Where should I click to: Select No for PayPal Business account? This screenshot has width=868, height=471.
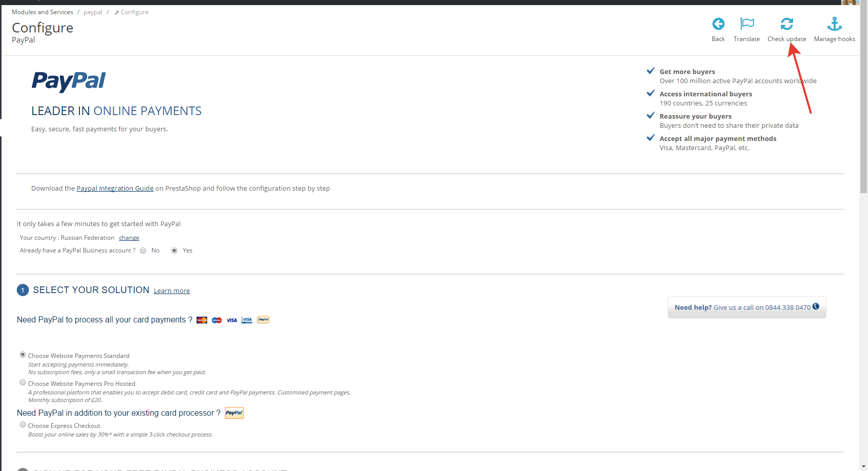click(x=143, y=250)
